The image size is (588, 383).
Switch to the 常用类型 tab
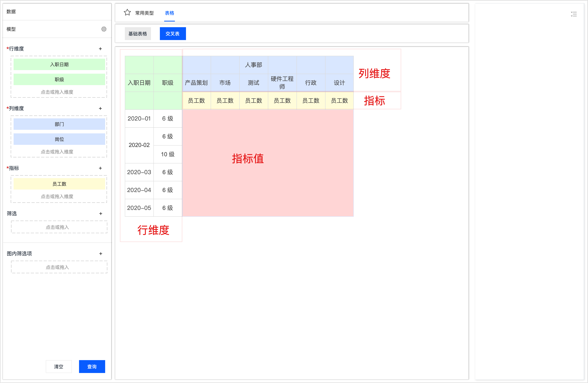coord(144,13)
